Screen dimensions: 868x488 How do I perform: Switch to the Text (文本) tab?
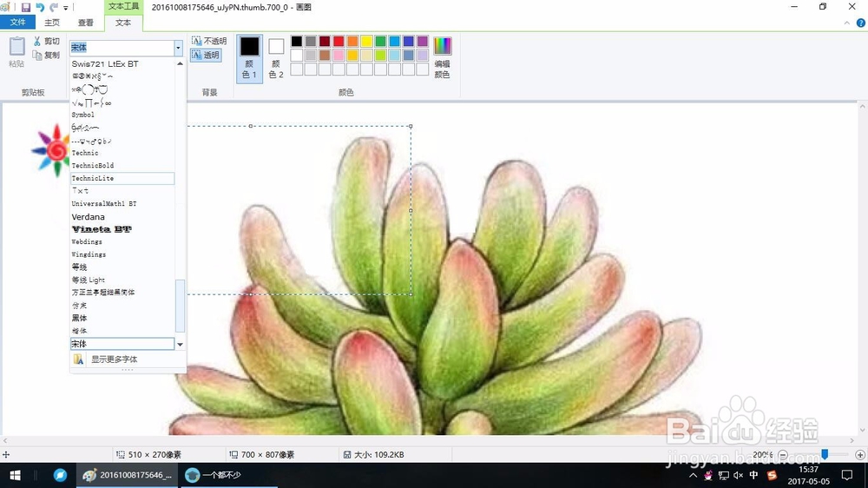coord(123,23)
